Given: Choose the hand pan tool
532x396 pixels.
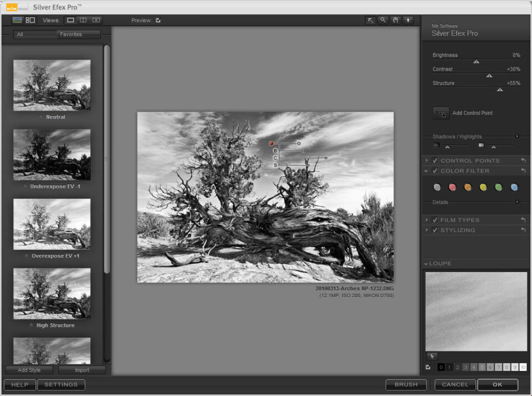Looking at the screenshot, I should point(396,21).
